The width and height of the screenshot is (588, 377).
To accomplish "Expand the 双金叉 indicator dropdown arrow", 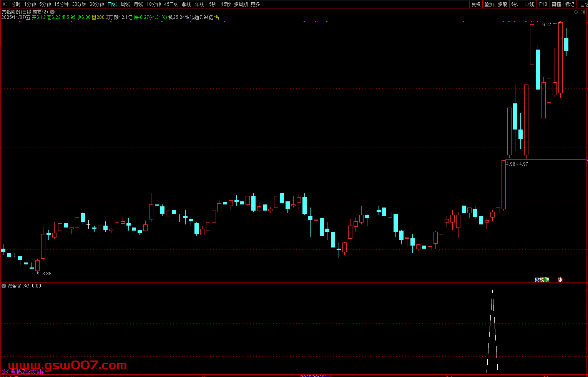I will (x=4, y=286).
